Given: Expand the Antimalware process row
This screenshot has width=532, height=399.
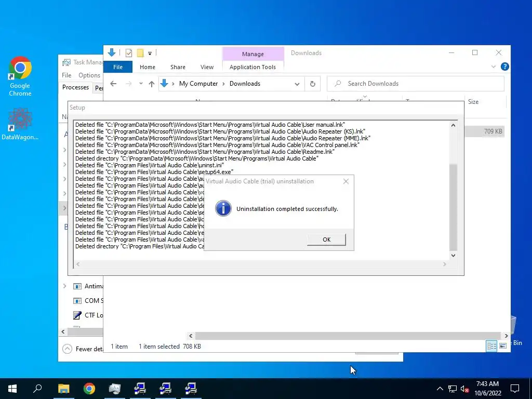Looking at the screenshot, I should point(64,286).
